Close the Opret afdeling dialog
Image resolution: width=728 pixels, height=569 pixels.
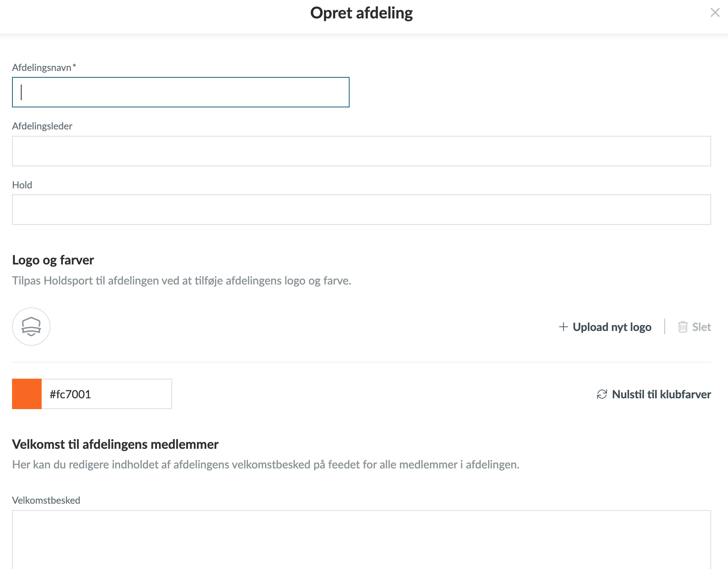point(715,13)
